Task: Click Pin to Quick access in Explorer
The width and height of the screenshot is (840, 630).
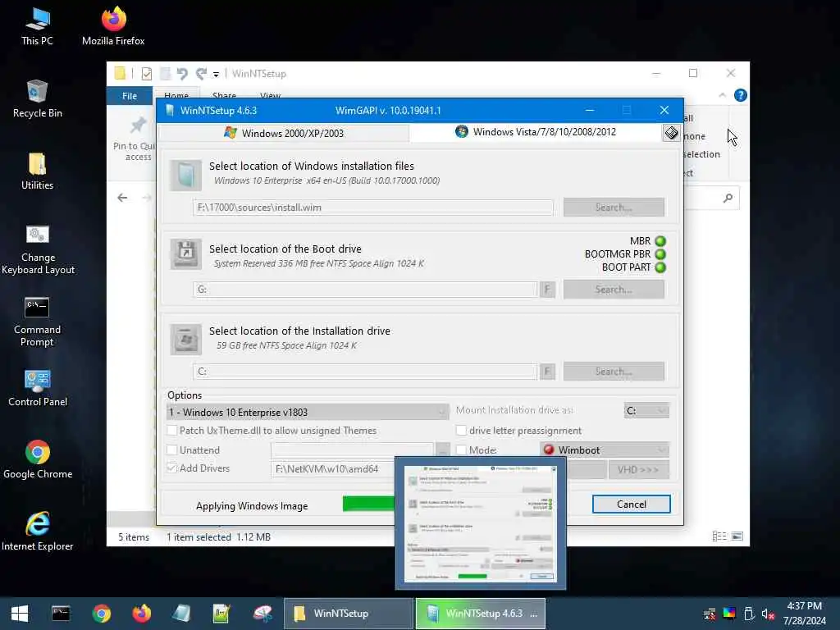Action: click(134, 138)
